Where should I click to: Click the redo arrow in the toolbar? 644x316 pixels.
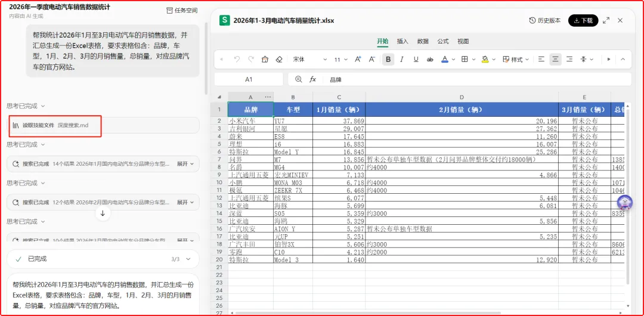click(x=250, y=60)
